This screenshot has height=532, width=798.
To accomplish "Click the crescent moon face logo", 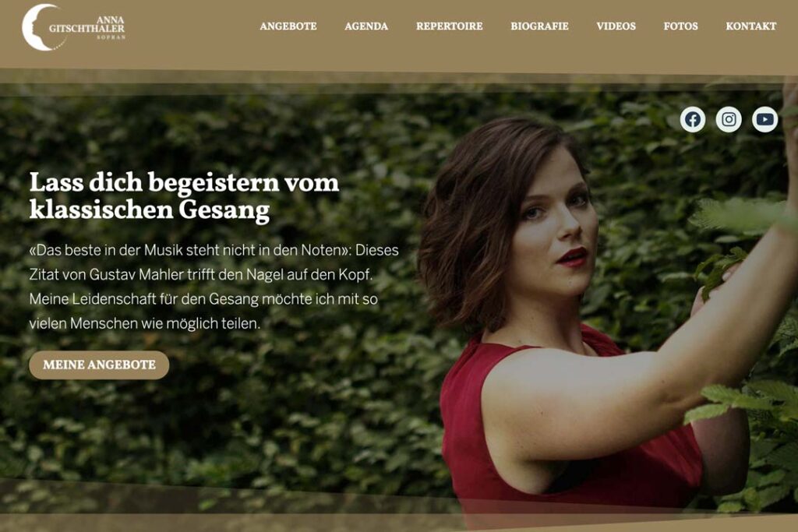I will click(x=41, y=27).
